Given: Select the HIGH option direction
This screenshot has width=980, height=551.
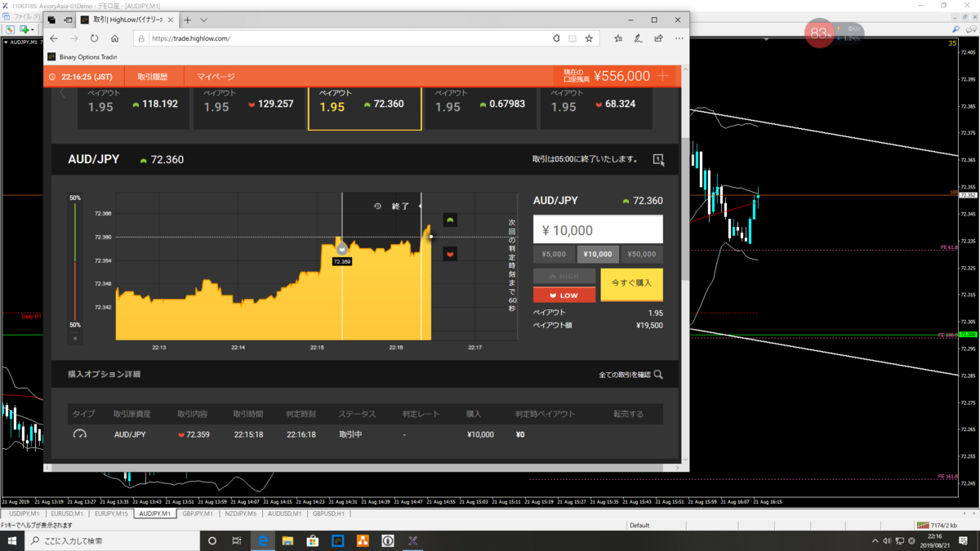Looking at the screenshot, I should pyautogui.click(x=564, y=277).
